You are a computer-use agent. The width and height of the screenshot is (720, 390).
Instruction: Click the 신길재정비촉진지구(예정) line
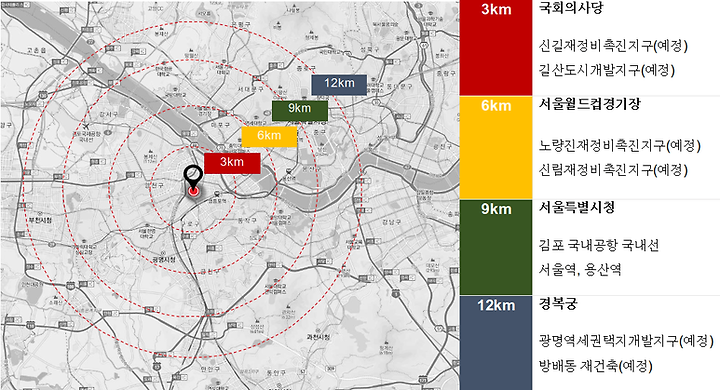[x=613, y=46]
